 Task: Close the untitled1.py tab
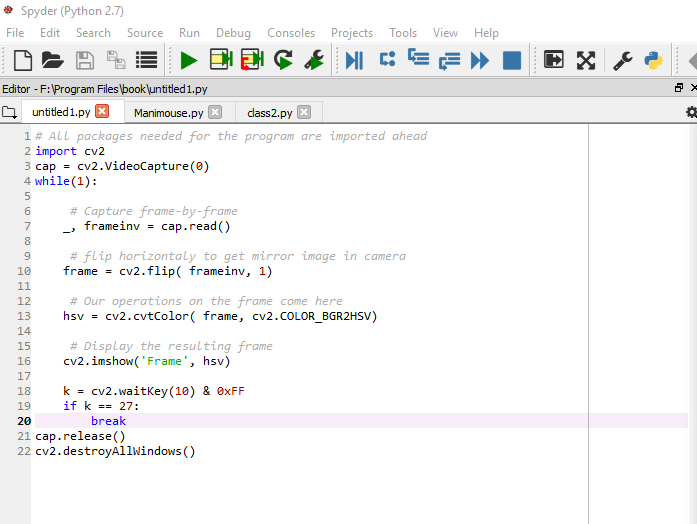[102, 111]
